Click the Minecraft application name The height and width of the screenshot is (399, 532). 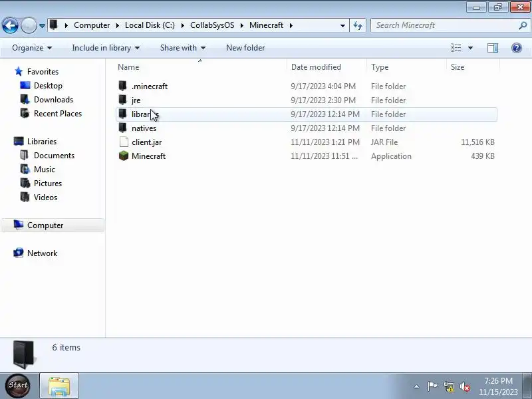148,156
